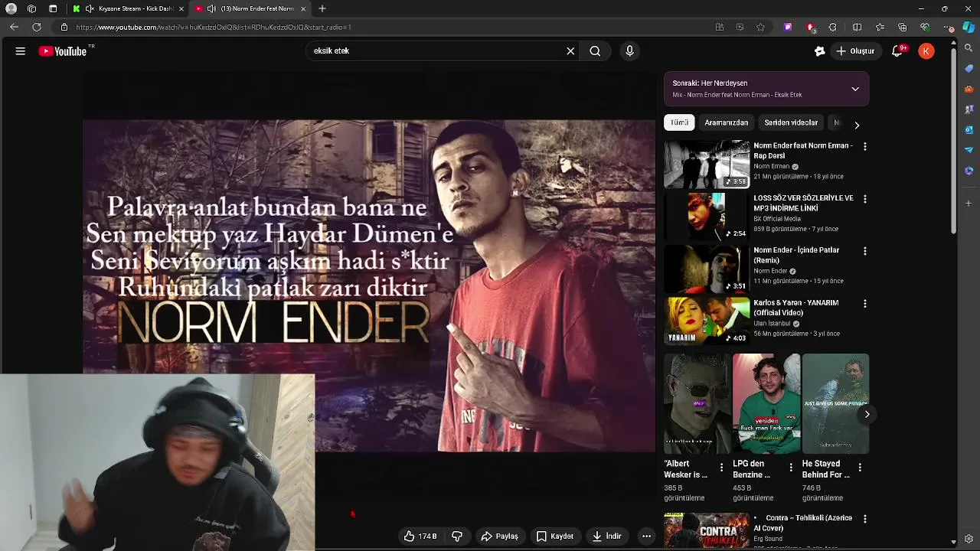
Task: Open options for Contra Tehlikeli video
Action: [865, 519]
